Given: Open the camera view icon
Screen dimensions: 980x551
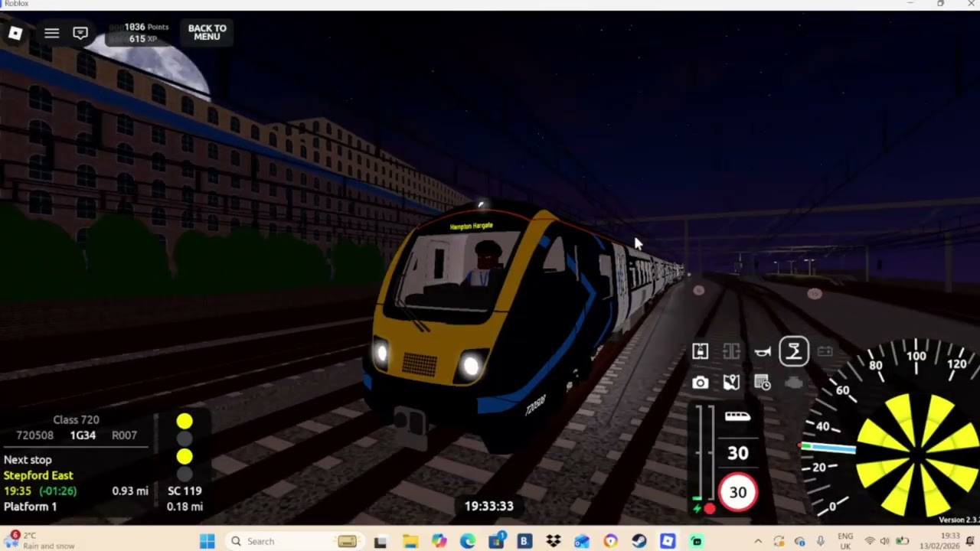Looking at the screenshot, I should tap(700, 383).
